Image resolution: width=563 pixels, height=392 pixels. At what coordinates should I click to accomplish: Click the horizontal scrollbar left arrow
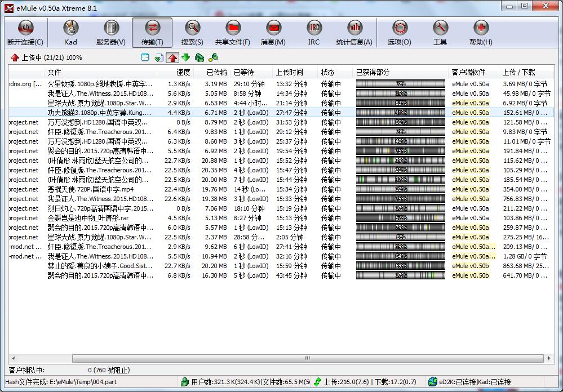(14, 358)
